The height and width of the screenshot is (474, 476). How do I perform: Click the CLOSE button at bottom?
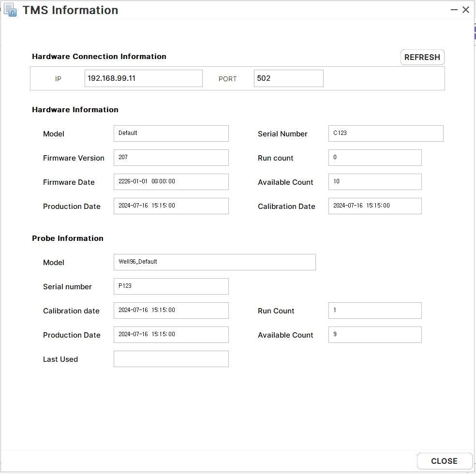coord(444,461)
